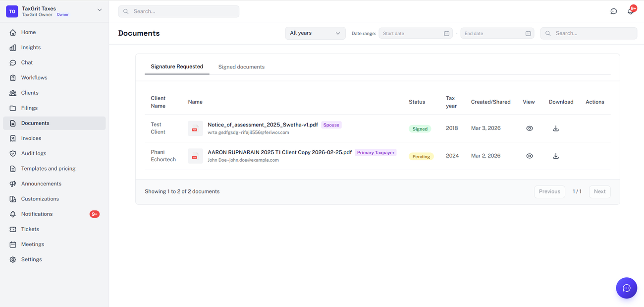Screen dimensions: 644x307
Task: Open Invoices from the sidebar
Action: (54, 138)
